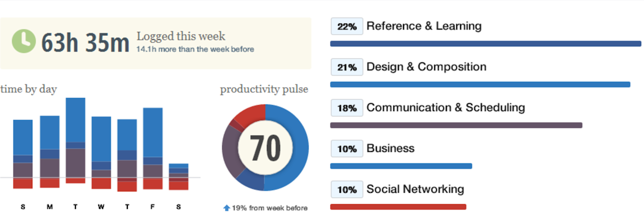Click the 21% badge for Design & Composition
The width and height of the screenshot is (644, 224).
347,67
